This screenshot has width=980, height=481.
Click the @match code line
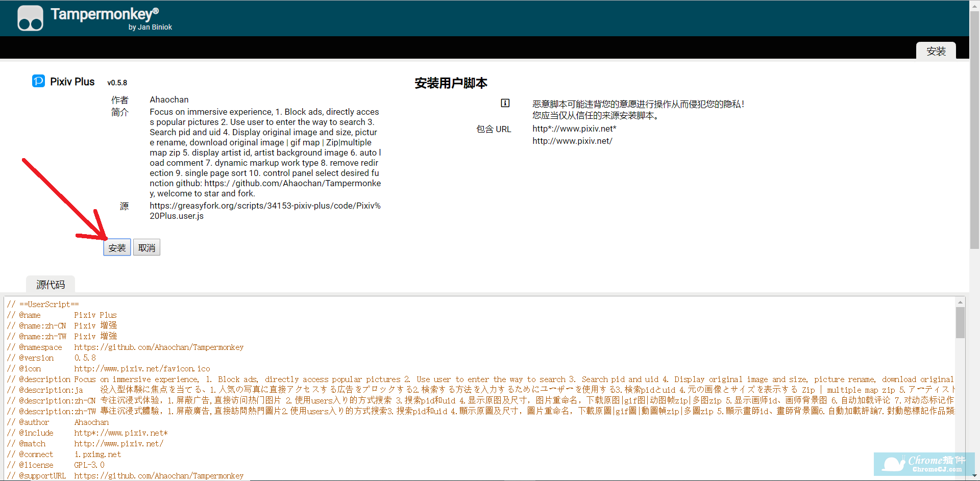click(x=85, y=443)
